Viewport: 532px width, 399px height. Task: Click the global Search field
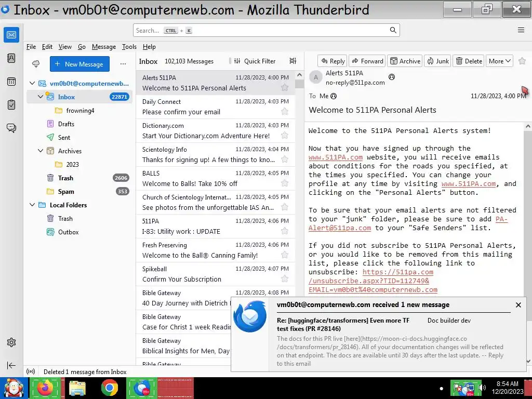pos(267,30)
